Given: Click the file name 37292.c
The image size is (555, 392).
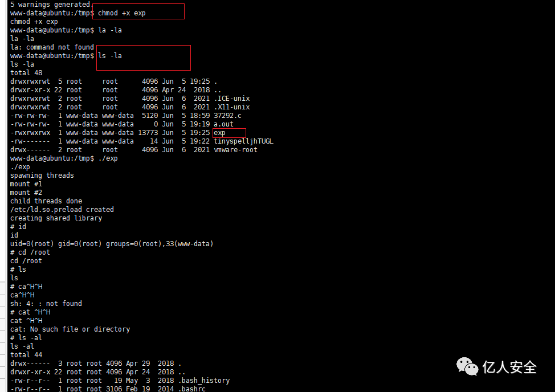Looking at the screenshot, I should [227, 116].
